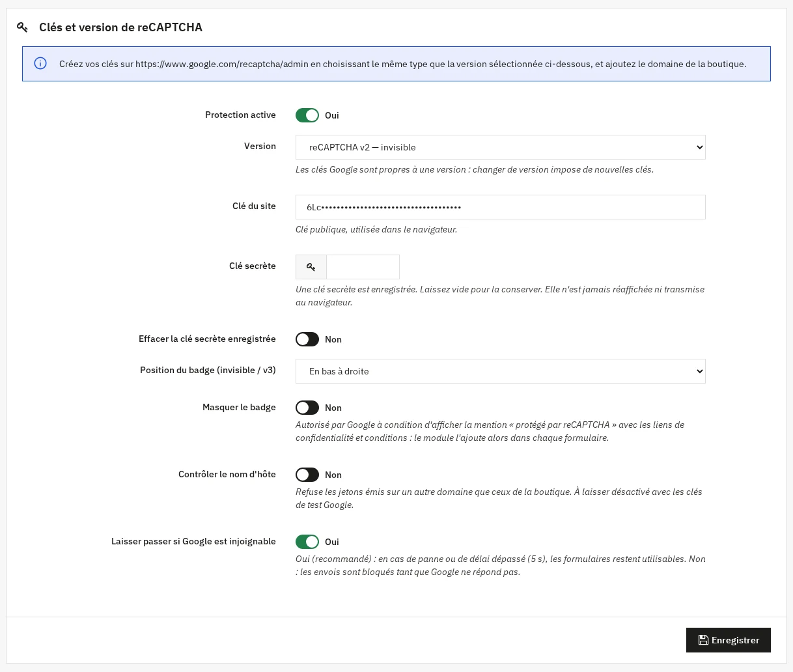Open the Version dropdown
The height and width of the screenshot is (672, 793).
click(501, 147)
